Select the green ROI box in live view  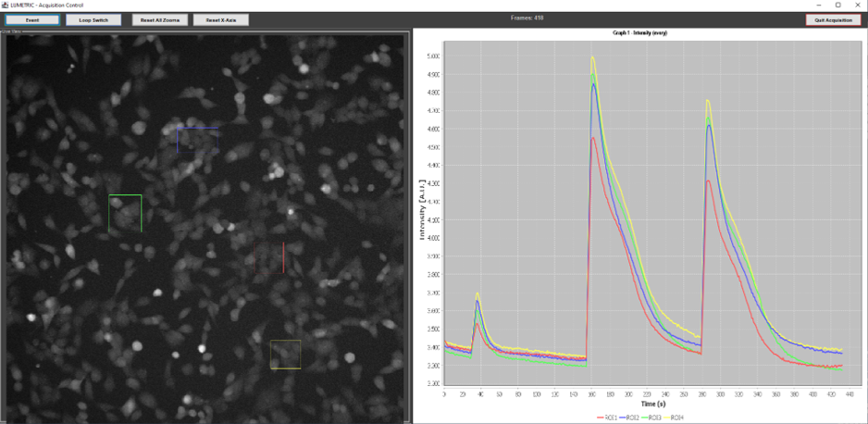coord(125,213)
